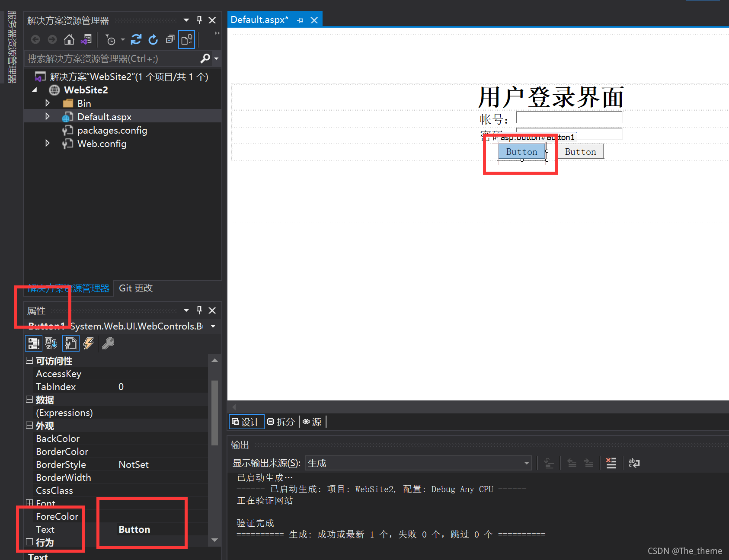Viewport: 729px width, 560px height.
Task: Show the Properties page icon
Action: tap(70, 343)
